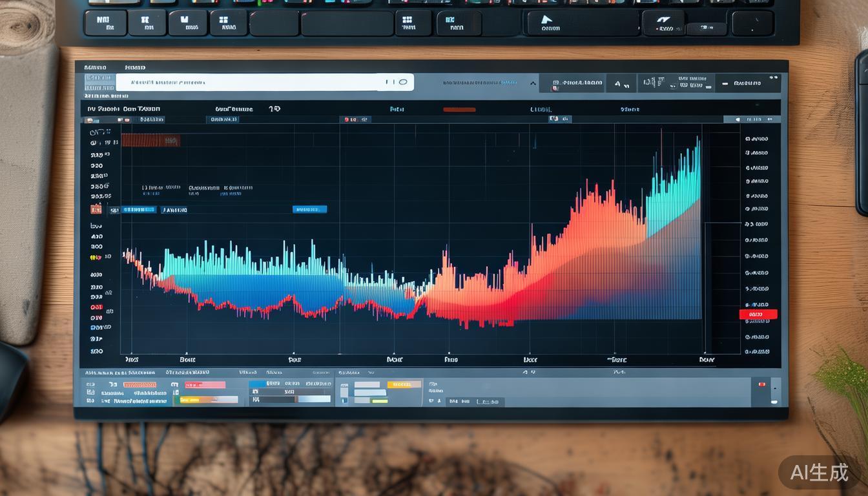This screenshot has width=868, height=496.
Task: Toggle the small red indicator at bottom right
Action: 761,385
